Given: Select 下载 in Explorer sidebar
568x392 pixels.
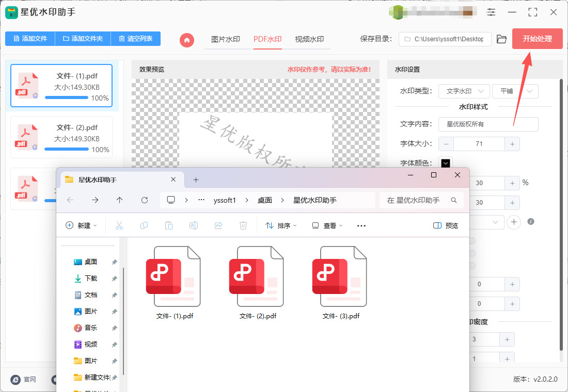Looking at the screenshot, I should [x=91, y=279].
